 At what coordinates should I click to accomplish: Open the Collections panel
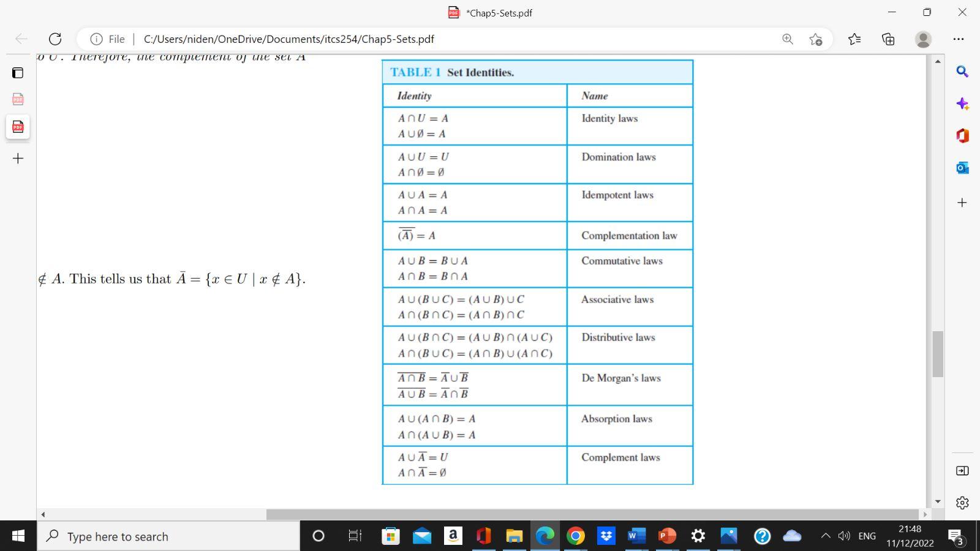tap(888, 39)
